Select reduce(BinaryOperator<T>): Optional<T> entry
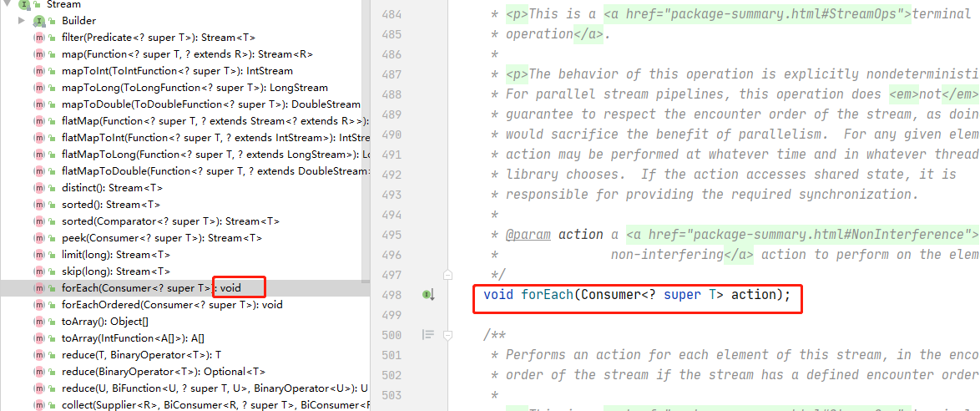 pyautogui.click(x=163, y=372)
